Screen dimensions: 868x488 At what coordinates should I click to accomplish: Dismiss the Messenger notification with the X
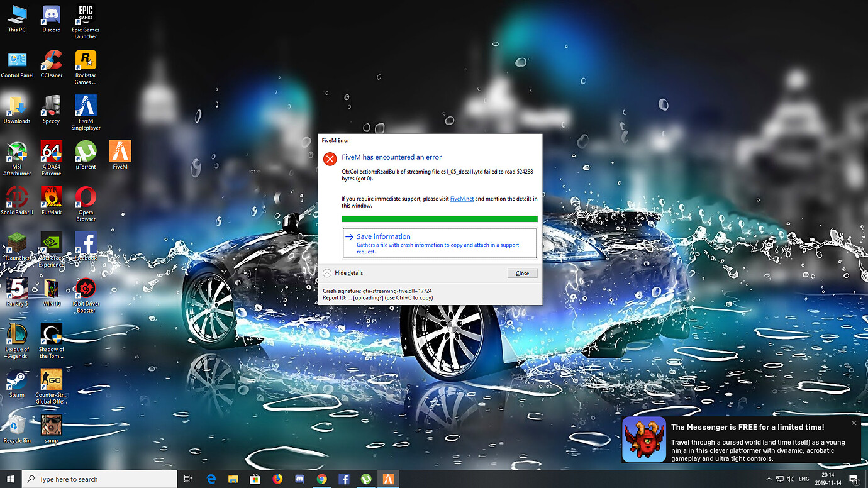click(x=854, y=423)
